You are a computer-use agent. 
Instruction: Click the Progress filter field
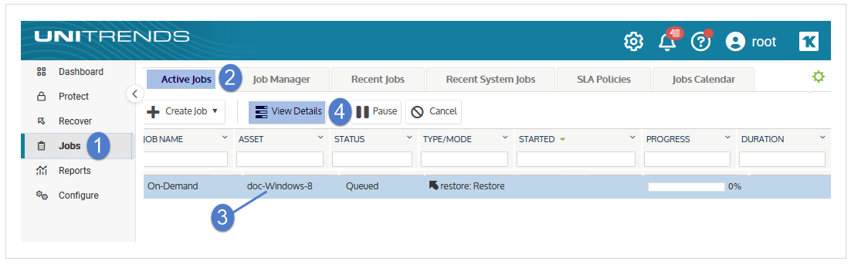coord(687,159)
